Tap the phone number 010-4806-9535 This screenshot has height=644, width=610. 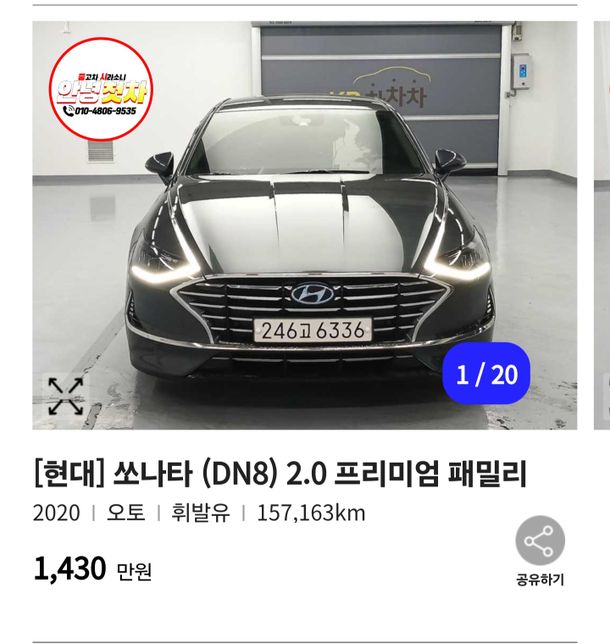(105, 111)
